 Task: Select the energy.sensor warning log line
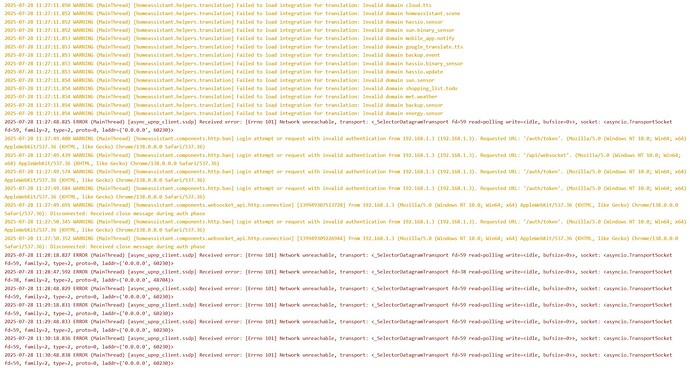[224, 114]
